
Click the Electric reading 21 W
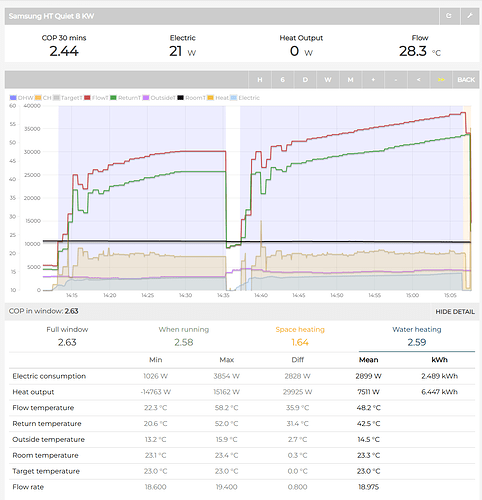coord(182,51)
